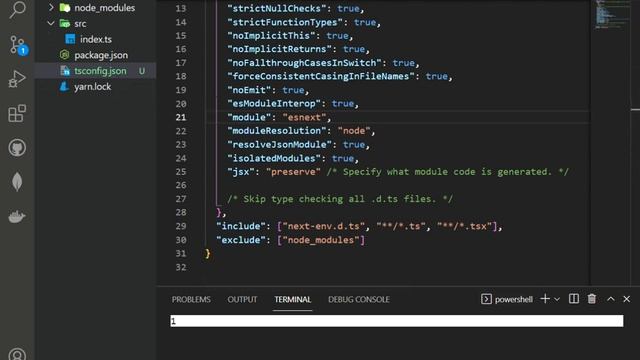
Task: Click the "strictFunctionTypes" key
Action: (285, 22)
